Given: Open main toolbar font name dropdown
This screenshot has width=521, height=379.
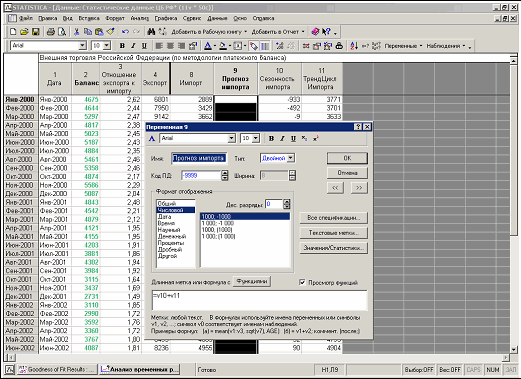Looking at the screenshot, I should pyautogui.click(x=83, y=46).
